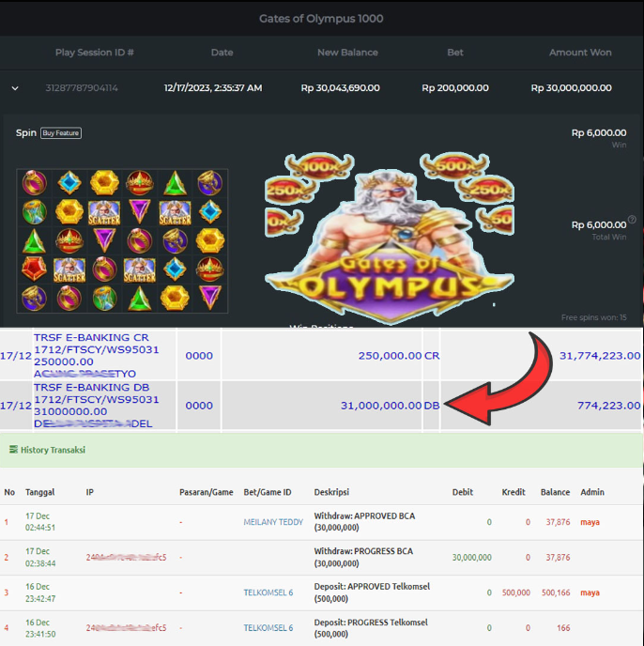Screen dimensions: 644x646
Task: Open the MEILANY TEDDY link
Action: click(x=273, y=522)
